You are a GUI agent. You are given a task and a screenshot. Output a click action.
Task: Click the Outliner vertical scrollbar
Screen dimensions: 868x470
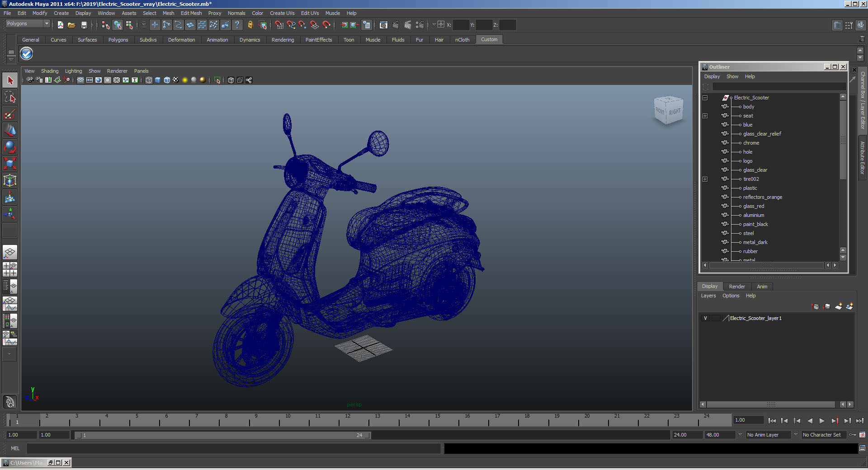(x=843, y=140)
